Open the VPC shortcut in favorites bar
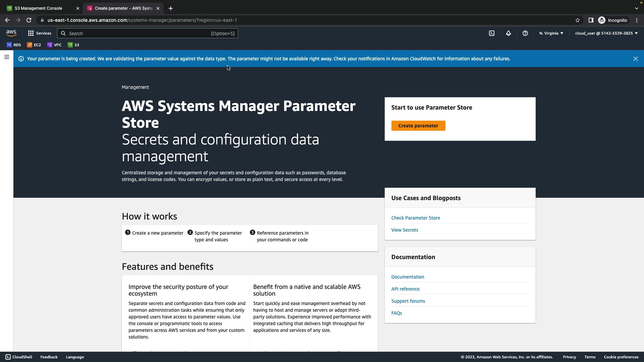 click(x=54, y=45)
